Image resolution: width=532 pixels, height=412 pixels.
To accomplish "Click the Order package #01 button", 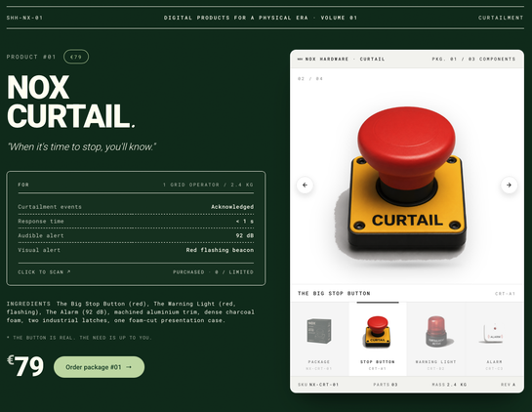I will (99, 367).
